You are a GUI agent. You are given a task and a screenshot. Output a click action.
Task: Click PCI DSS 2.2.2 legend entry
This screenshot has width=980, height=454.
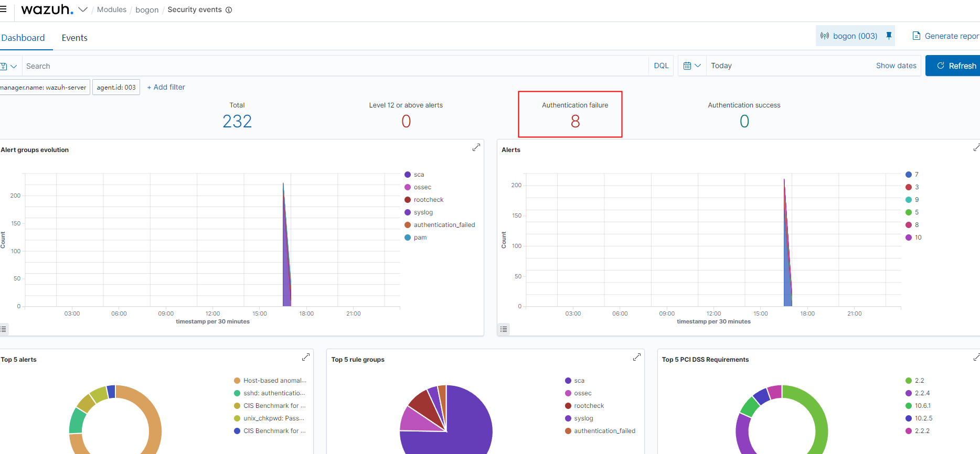pos(918,431)
